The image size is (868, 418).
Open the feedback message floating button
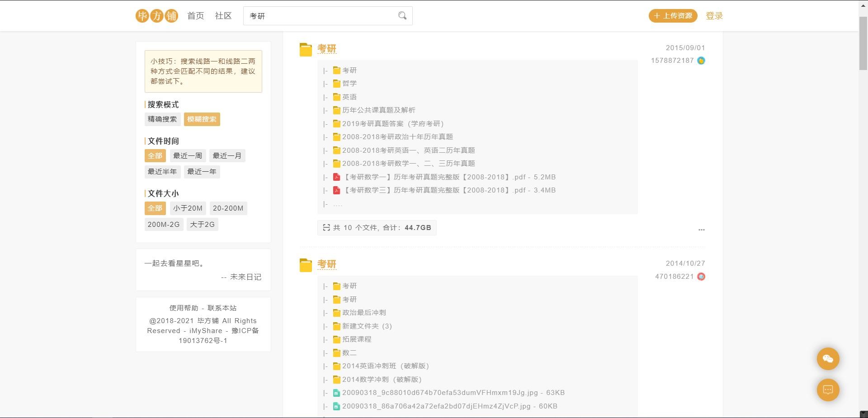(828, 390)
